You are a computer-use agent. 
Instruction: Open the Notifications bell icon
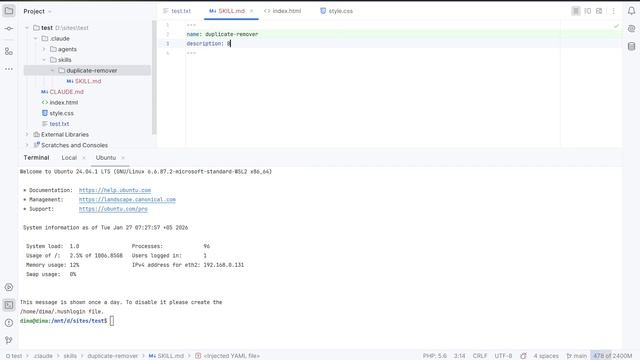click(x=631, y=11)
